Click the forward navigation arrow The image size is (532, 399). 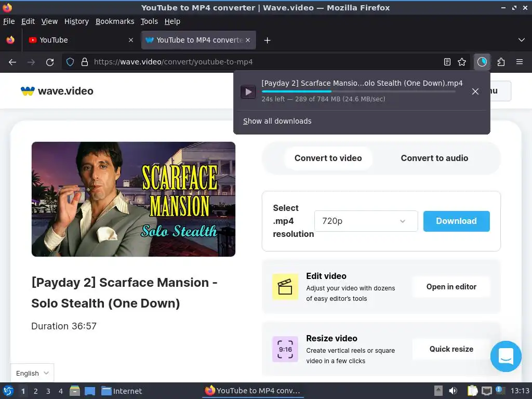(31, 62)
